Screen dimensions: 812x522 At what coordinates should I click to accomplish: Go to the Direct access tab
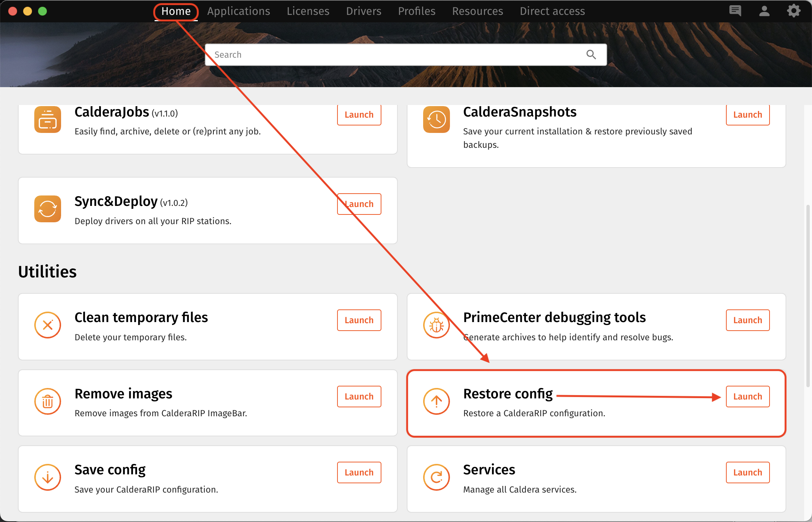pyautogui.click(x=552, y=11)
